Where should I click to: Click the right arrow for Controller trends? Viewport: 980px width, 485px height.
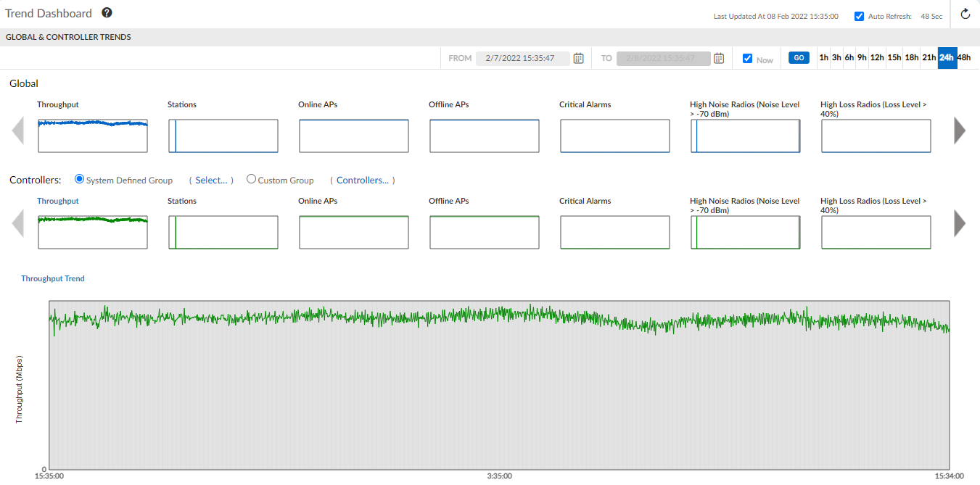[x=960, y=223]
